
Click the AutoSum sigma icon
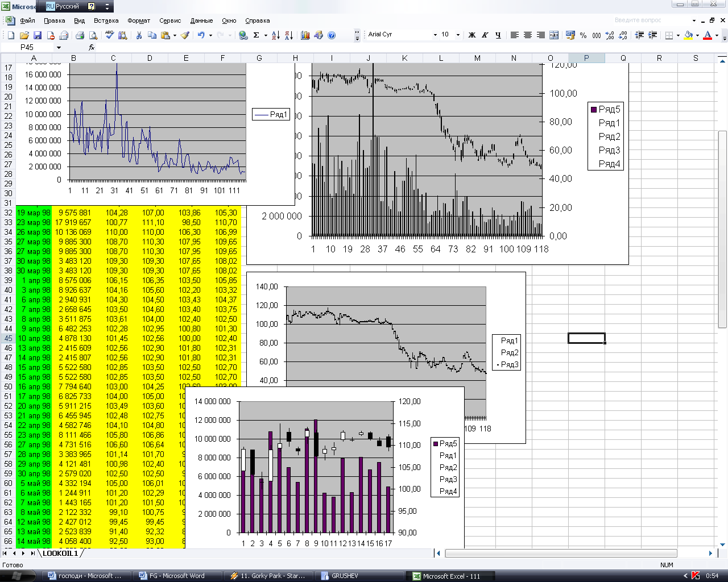tap(257, 35)
